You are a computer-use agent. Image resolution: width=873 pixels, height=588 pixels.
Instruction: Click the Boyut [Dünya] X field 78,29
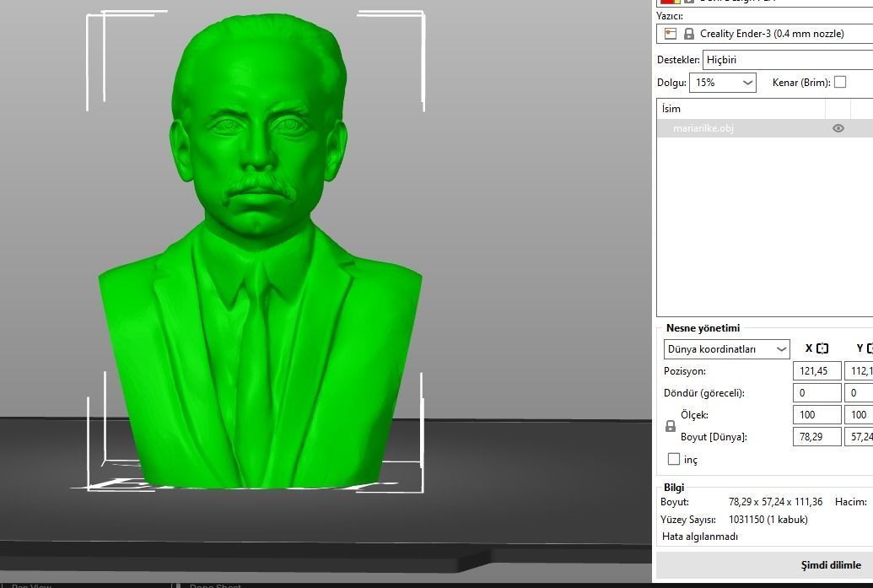[816, 436]
